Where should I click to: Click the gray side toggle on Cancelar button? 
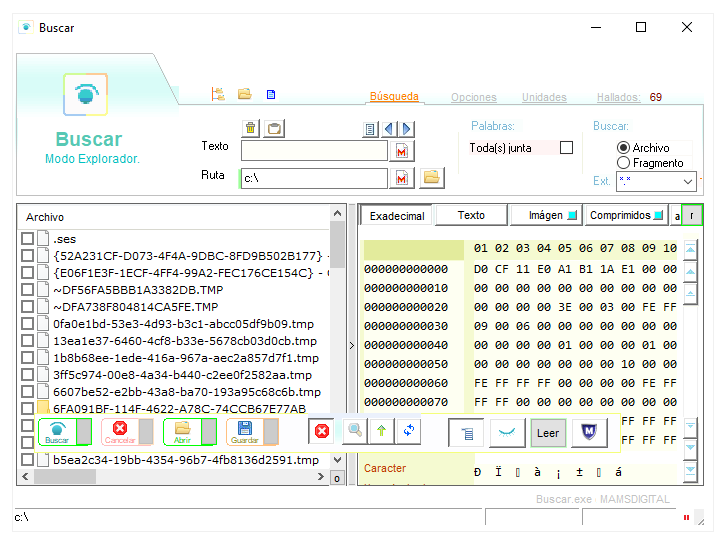pyautogui.click(x=146, y=432)
